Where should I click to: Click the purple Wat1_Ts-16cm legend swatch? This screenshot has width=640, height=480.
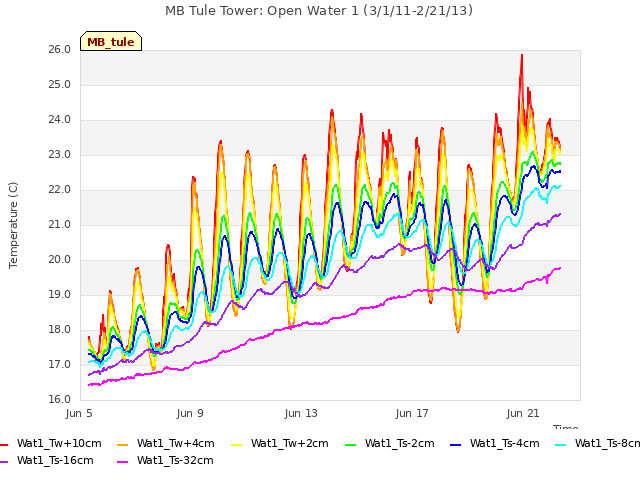(x=4, y=462)
